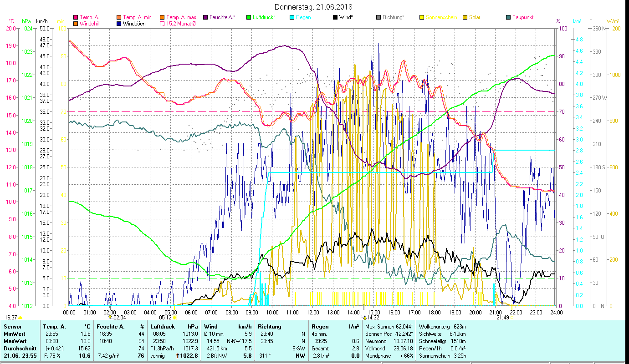Screen dimensions: 629x364
Task: Click the 'F: 76 %' humidity value
Action: click(x=51, y=356)
